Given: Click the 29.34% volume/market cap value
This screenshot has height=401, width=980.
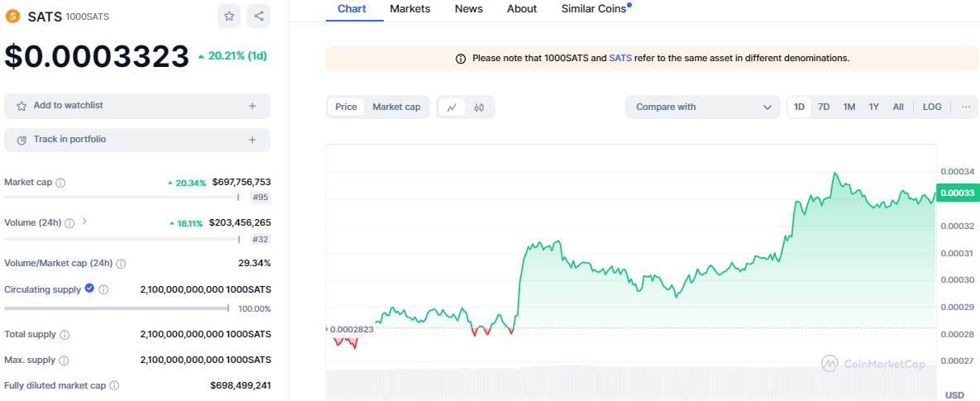Looking at the screenshot, I should [x=255, y=263].
